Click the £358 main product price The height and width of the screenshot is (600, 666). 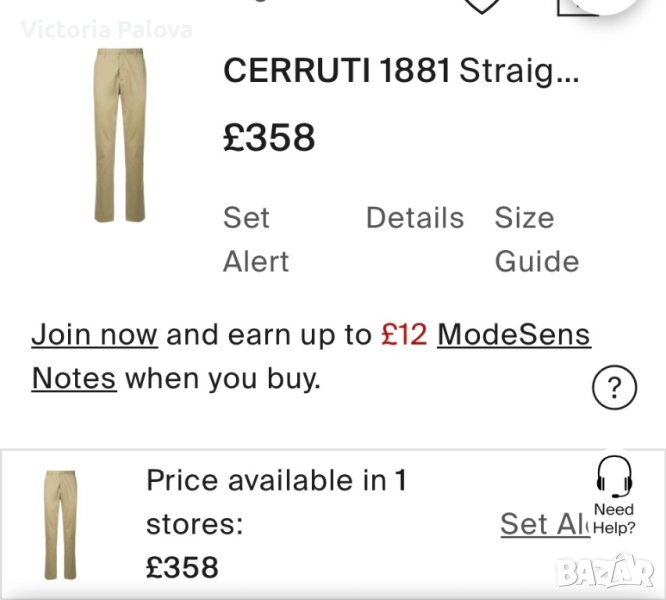click(x=269, y=137)
